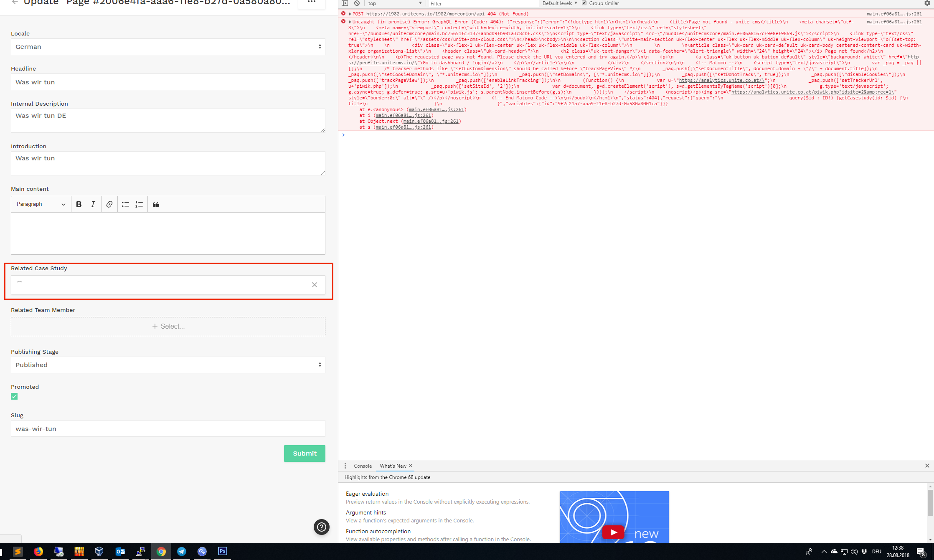Open the Locale dropdown

pyautogui.click(x=168, y=47)
